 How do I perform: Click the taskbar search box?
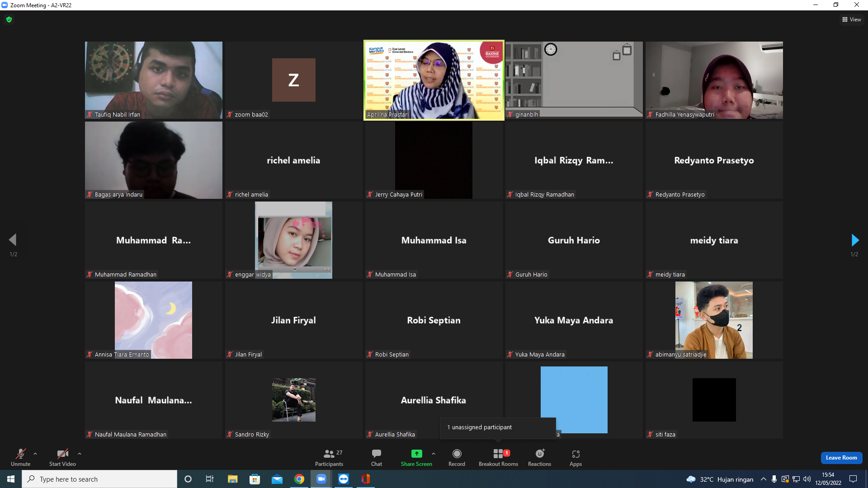point(99,479)
